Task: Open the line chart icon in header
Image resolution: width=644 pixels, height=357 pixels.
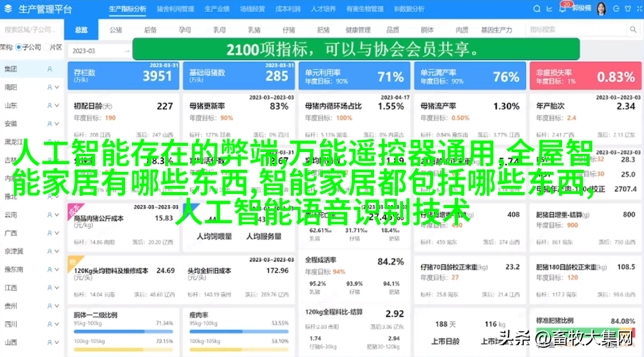Action: [x=550, y=9]
